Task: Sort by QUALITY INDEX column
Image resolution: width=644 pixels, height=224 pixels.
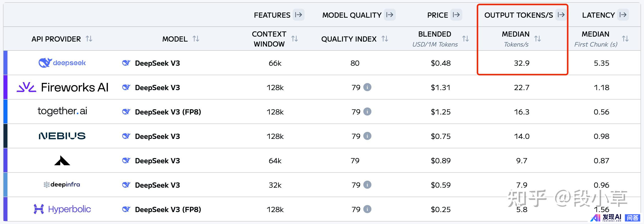Action: [x=385, y=39]
